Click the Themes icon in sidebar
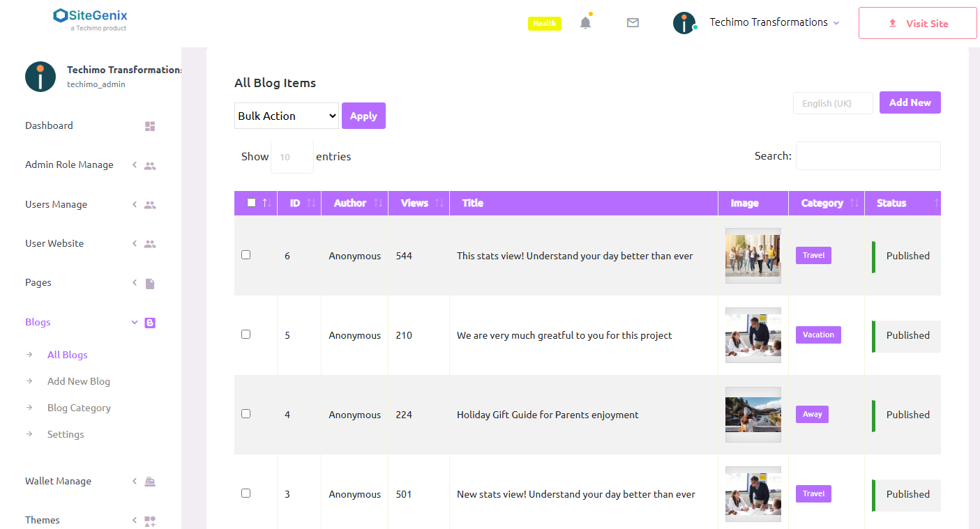Viewport: 980px width, 529px height. 149,520
